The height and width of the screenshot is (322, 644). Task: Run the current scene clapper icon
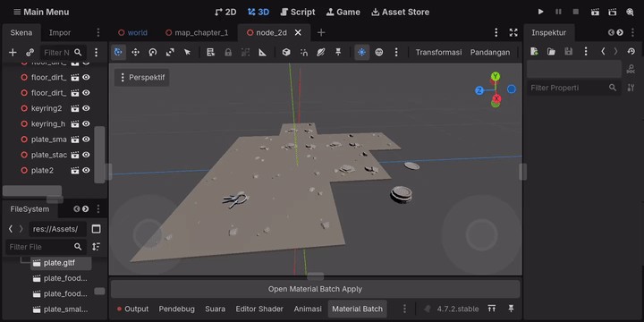click(x=595, y=12)
